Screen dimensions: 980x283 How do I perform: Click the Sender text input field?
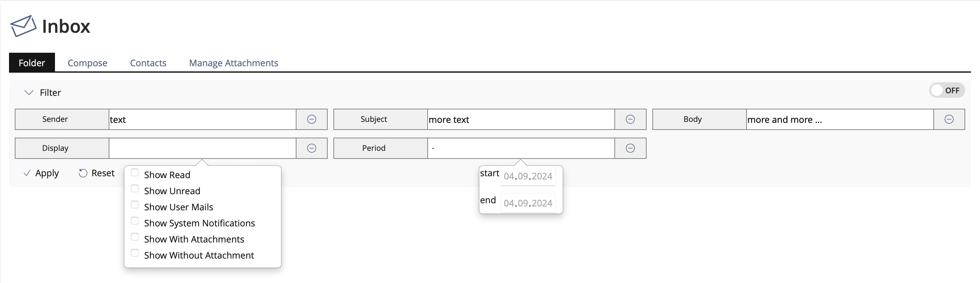(202, 119)
